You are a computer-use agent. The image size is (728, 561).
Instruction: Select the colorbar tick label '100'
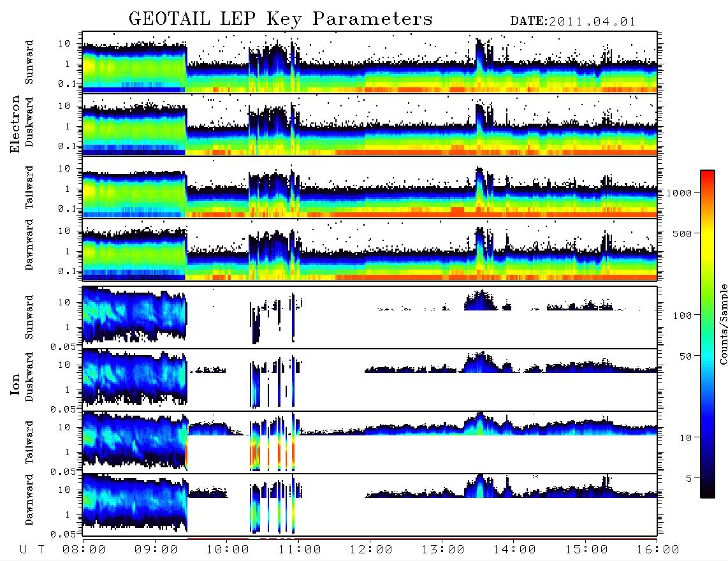pos(682,316)
